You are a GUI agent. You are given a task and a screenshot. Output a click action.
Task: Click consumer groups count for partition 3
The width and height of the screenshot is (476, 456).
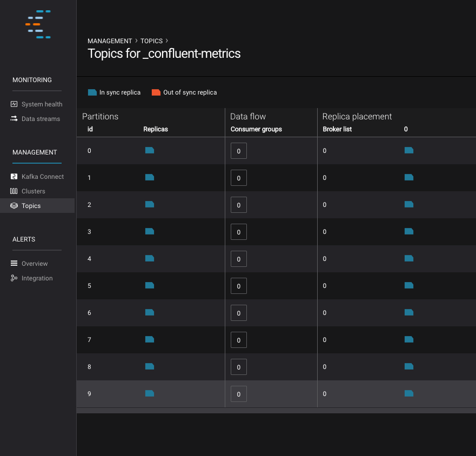point(239,232)
